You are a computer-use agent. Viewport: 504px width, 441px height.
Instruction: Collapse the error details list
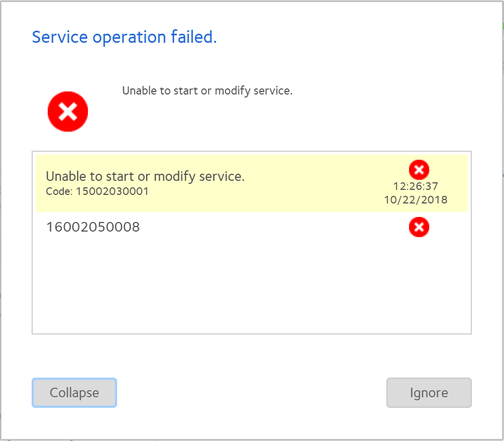point(74,393)
